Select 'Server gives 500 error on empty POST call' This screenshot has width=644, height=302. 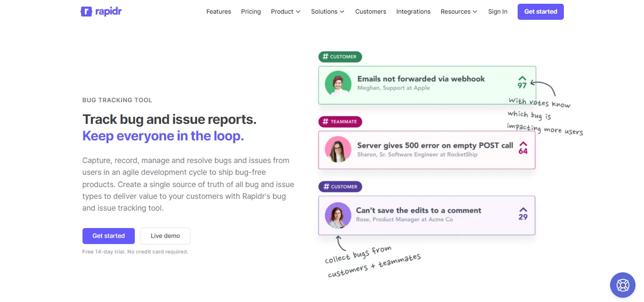[435, 145]
